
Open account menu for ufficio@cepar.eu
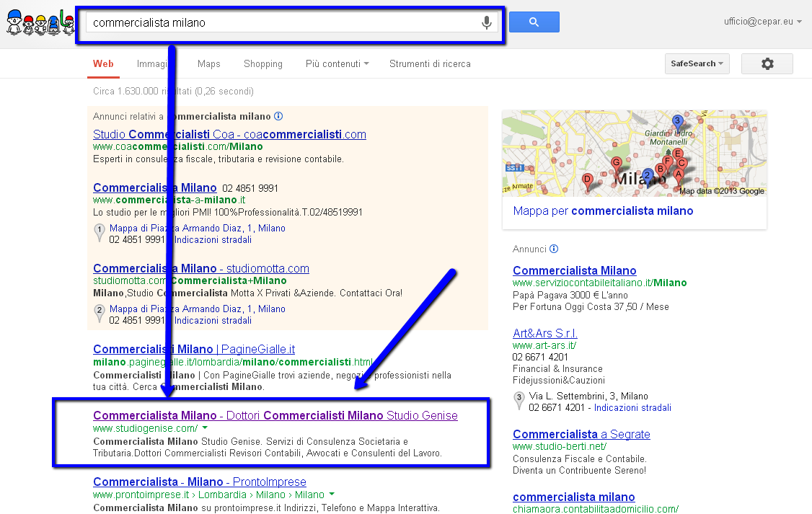[x=763, y=21]
